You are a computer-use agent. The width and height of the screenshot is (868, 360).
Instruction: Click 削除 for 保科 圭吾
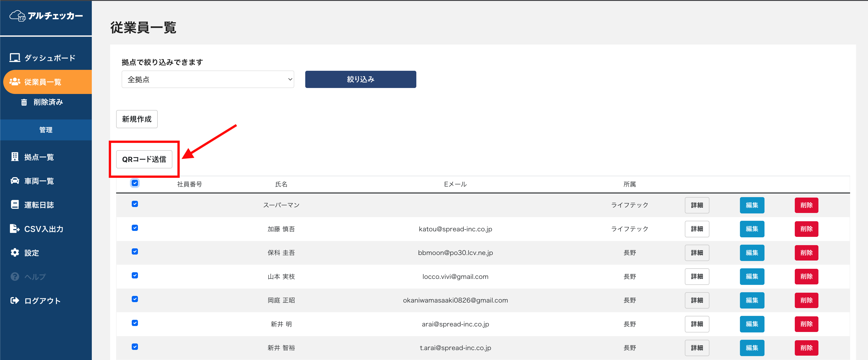click(806, 253)
